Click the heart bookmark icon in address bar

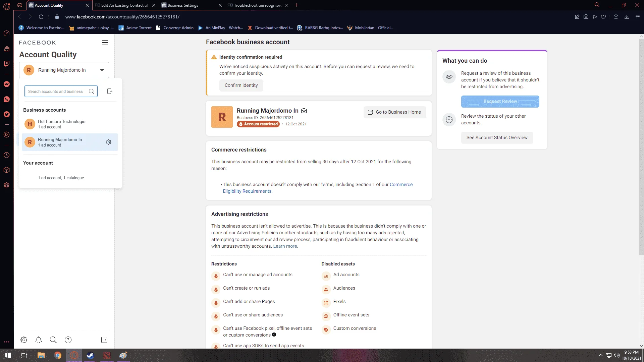tap(603, 17)
